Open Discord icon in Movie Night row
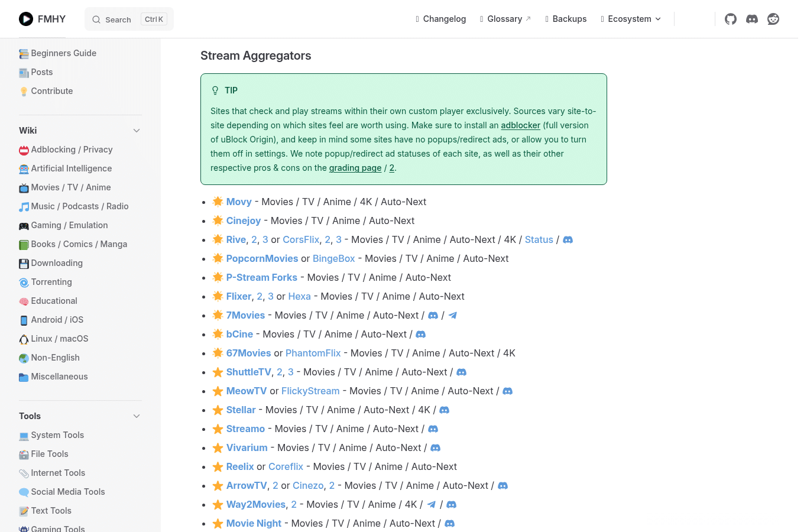The height and width of the screenshot is (532, 807). (x=450, y=524)
